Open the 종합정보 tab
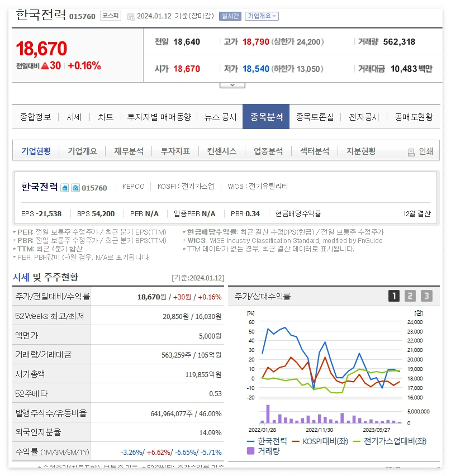The height and width of the screenshot is (476, 451). click(35, 117)
